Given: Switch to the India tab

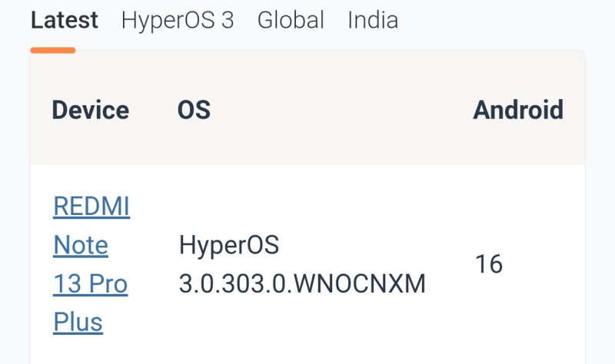Looking at the screenshot, I should 373,20.
